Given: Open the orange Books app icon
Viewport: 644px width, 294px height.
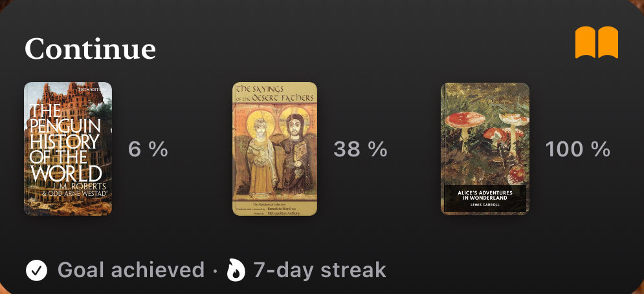Looking at the screenshot, I should (596, 43).
